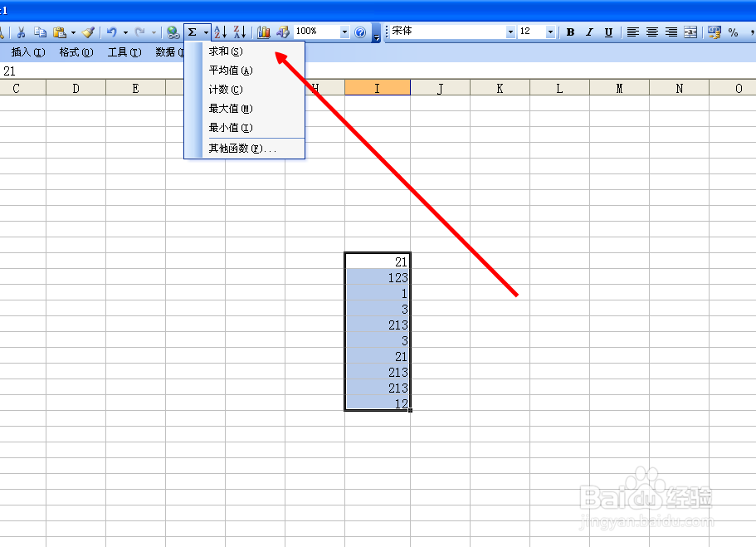This screenshot has height=547, width=756.
Task: Toggle Bold formatting
Action: [570, 32]
